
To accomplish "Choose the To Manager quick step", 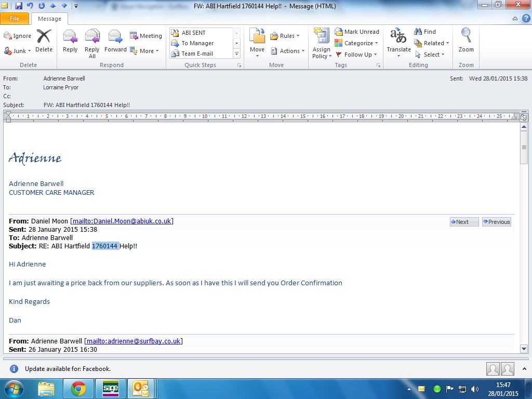I will click(197, 43).
